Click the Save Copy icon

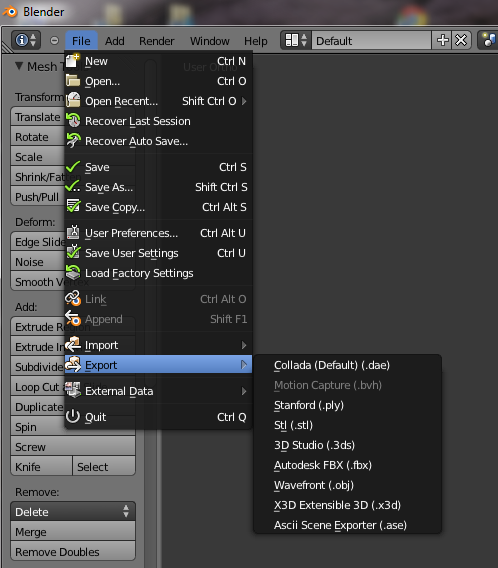click(x=73, y=206)
